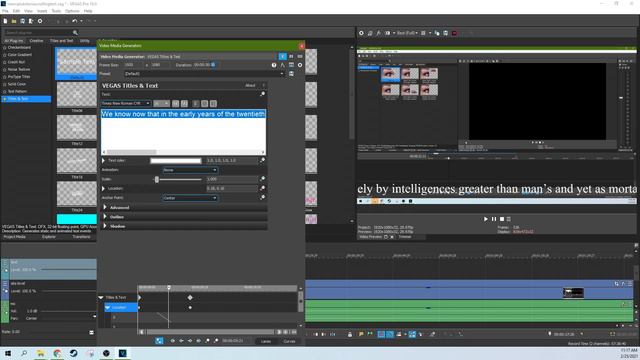640x360 pixels.
Task: Open the Animation dropdown set to None
Action: (190, 170)
